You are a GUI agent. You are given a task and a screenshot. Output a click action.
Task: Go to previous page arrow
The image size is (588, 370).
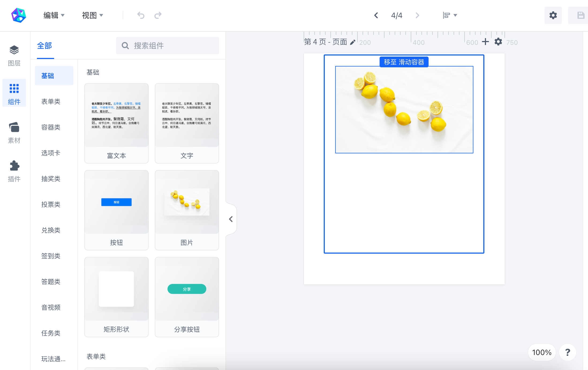(376, 15)
